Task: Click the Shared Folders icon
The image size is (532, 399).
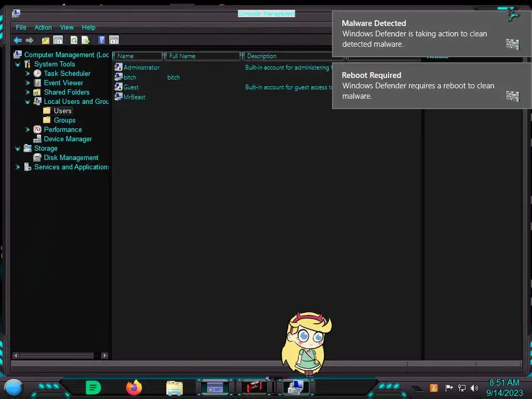Action: tap(37, 92)
